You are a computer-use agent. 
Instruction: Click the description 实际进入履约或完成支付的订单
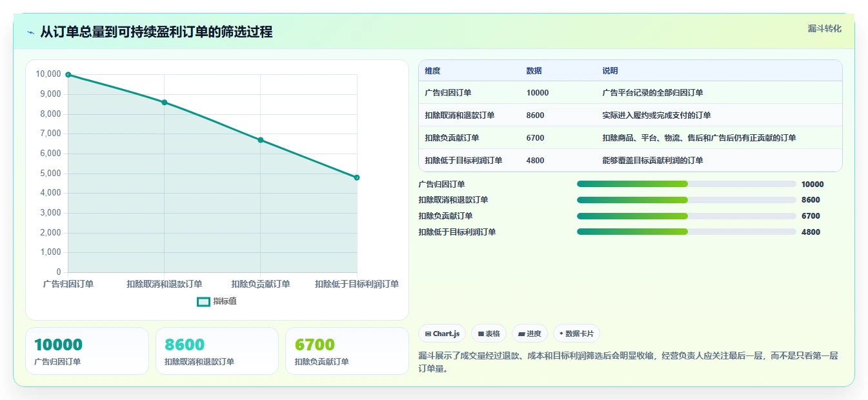tap(656, 115)
